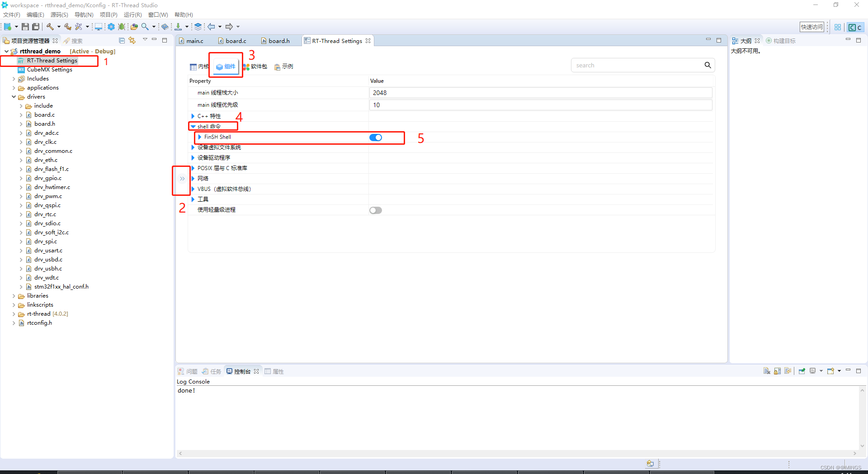
Task: Click the monitor terminal icon in toolbar
Action: point(98,27)
